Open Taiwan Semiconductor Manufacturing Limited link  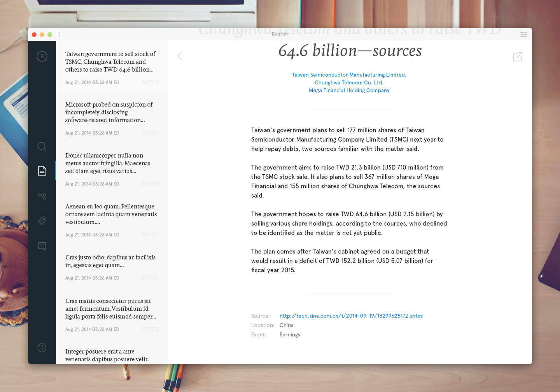click(349, 75)
